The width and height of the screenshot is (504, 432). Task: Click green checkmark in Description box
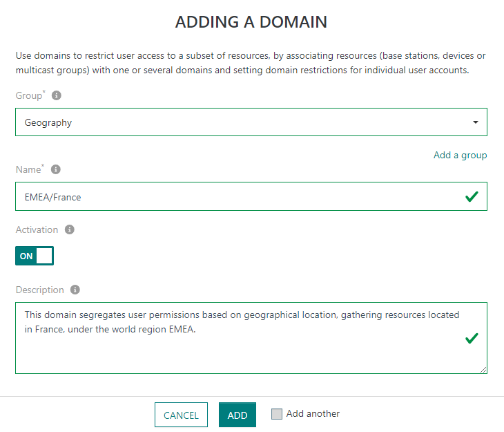click(x=472, y=338)
